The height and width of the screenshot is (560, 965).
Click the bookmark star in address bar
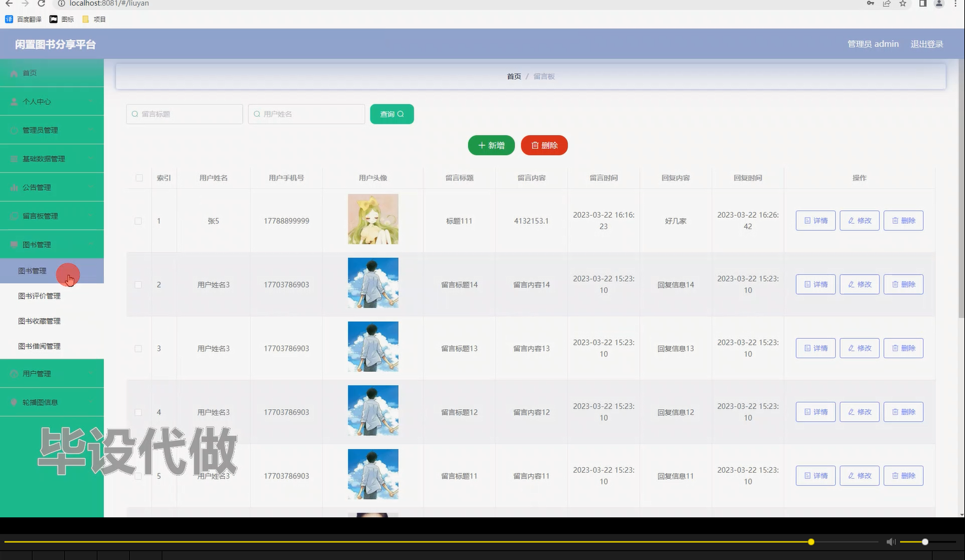(x=903, y=4)
